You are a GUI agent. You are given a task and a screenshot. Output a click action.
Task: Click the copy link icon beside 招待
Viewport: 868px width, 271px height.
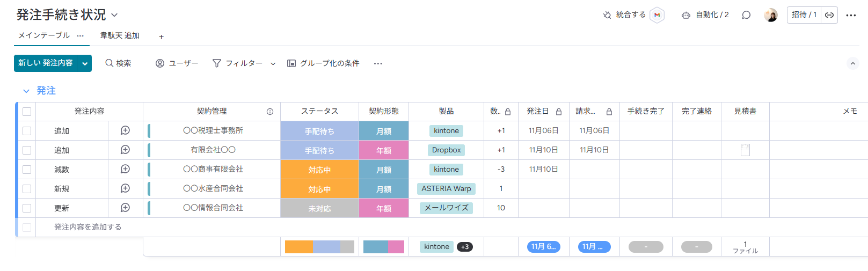click(x=829, y=15)
